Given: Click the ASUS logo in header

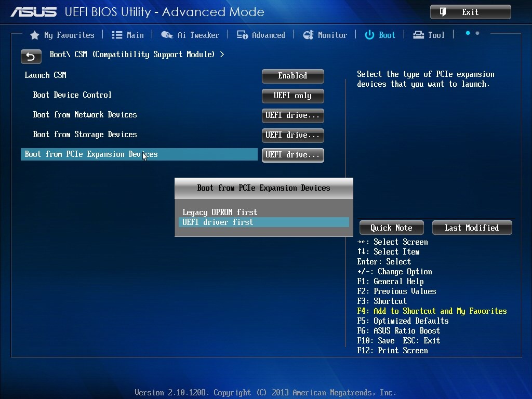Looking at the screenshot, I should click(34, 12).
